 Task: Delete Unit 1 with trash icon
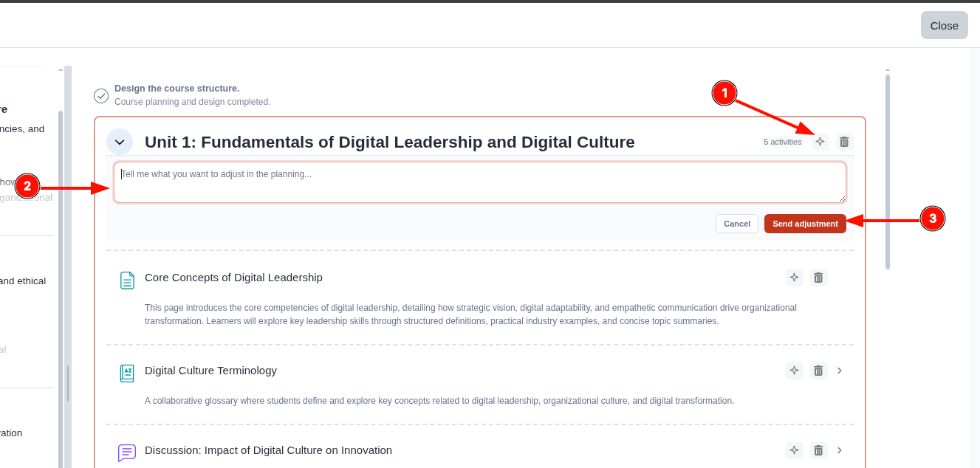(x=845, y=142)
